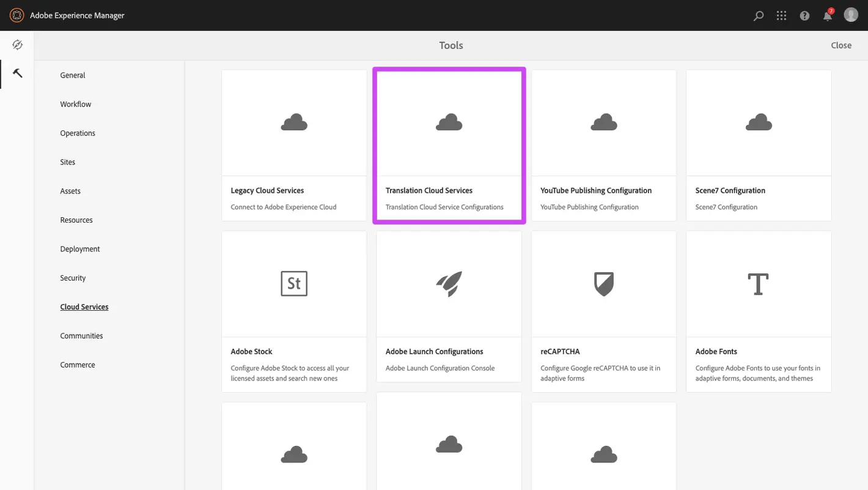
Task: Select General in the Tools menu
Action: [73, 75]
